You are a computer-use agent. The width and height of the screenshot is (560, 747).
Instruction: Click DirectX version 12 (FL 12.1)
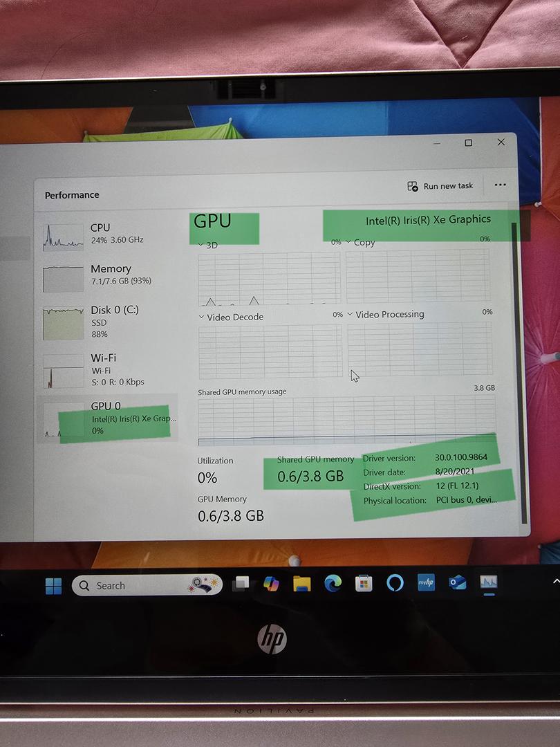pos(457,486)
